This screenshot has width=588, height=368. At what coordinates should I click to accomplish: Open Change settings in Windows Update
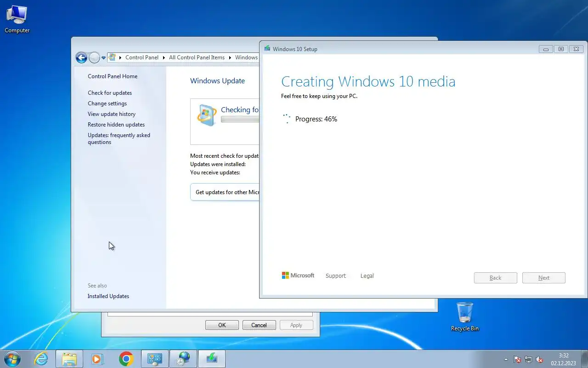[107, 103]
